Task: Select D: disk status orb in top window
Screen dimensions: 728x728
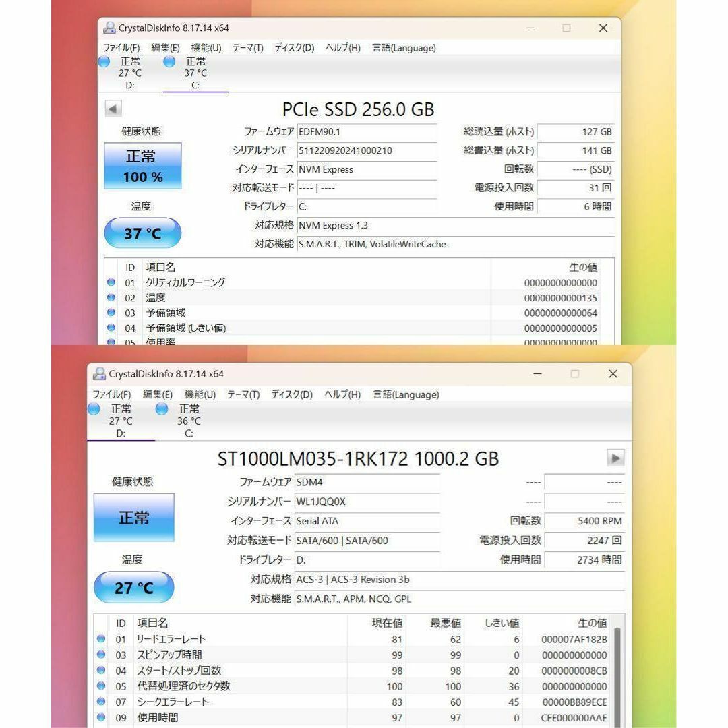Action: coord(104,61)
